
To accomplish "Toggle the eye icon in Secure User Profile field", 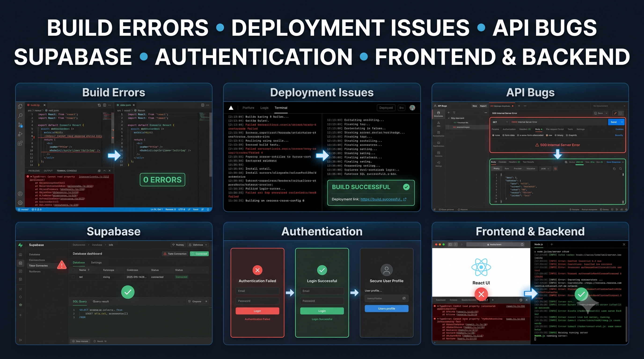I will tap(404, 298).
